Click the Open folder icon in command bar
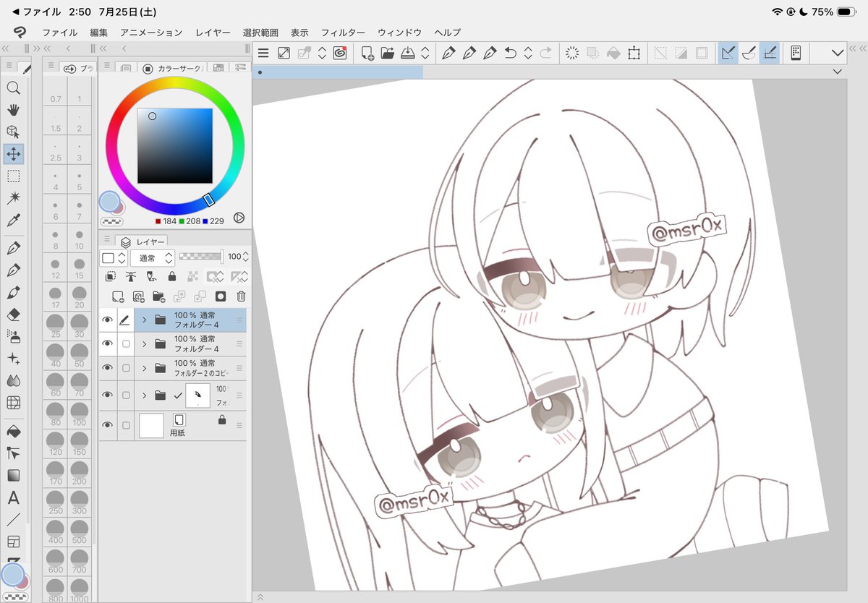The width and height of the screenshot is (868, 603). point(388,53)
